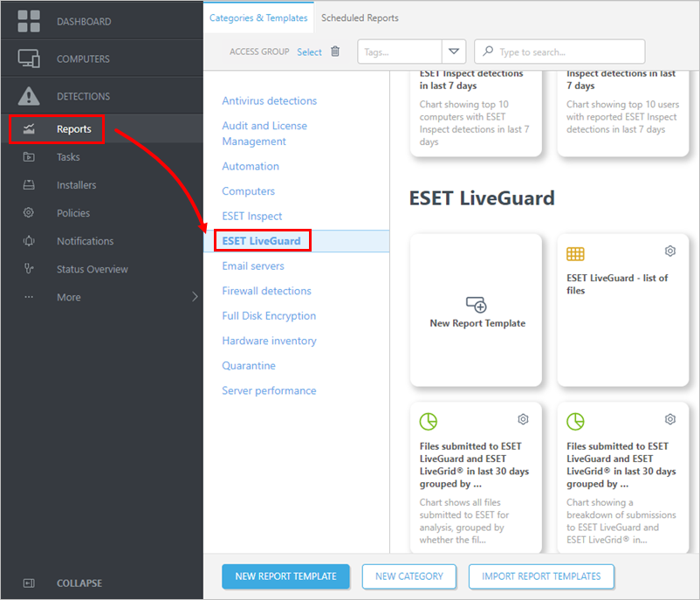Screen dimensions: 700x600
Task: Click the Notifications bell icon
Action: pos(29,241)
